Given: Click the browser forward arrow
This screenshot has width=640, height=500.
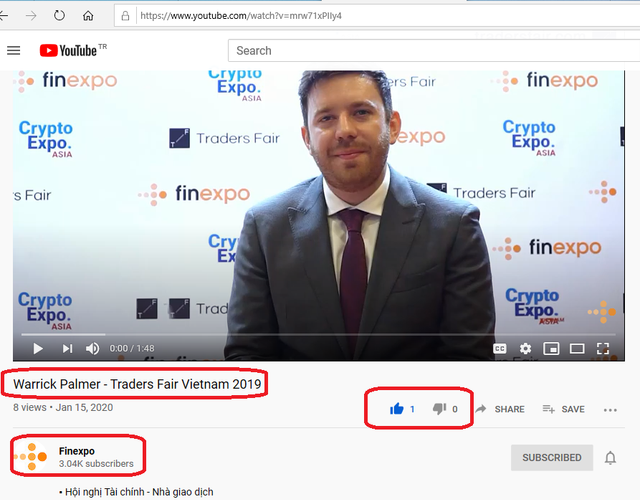Looking at the screenshot, I should coord(31,16).
